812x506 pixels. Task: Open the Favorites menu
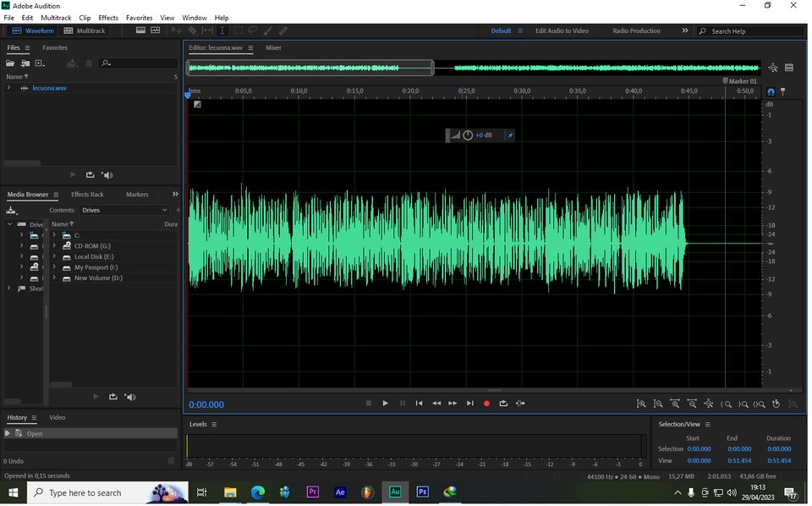140,18
